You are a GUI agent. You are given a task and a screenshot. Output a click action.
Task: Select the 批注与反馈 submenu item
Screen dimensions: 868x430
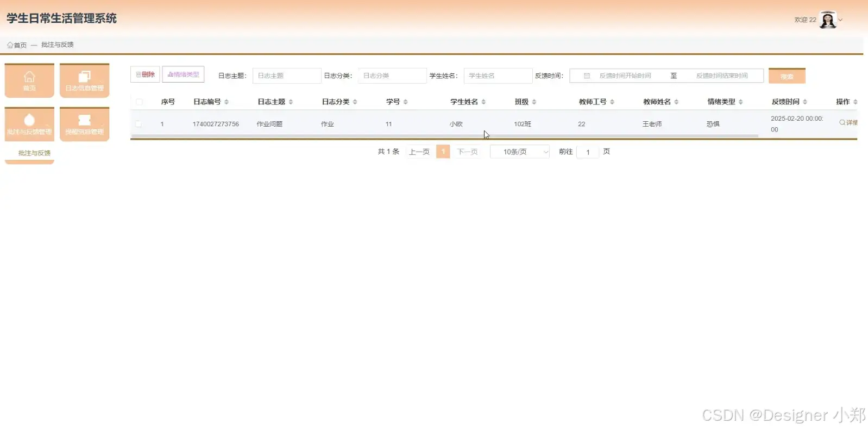point(34,153)
